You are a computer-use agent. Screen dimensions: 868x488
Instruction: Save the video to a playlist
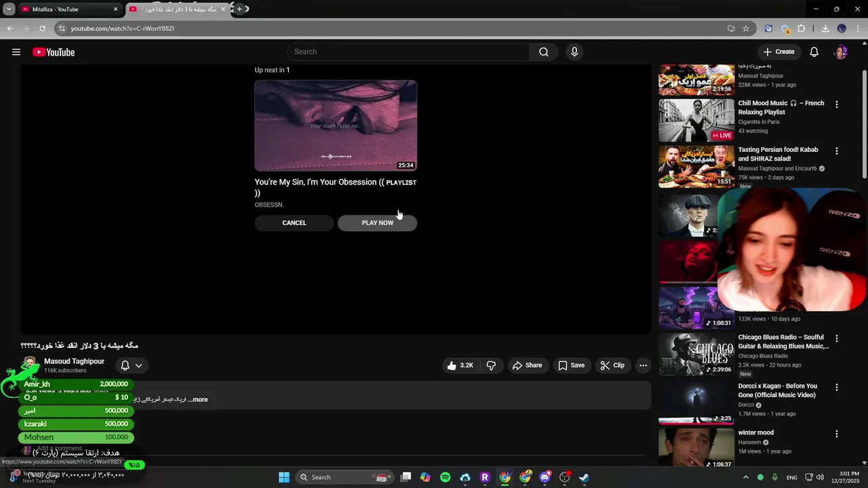coord(571,365)
